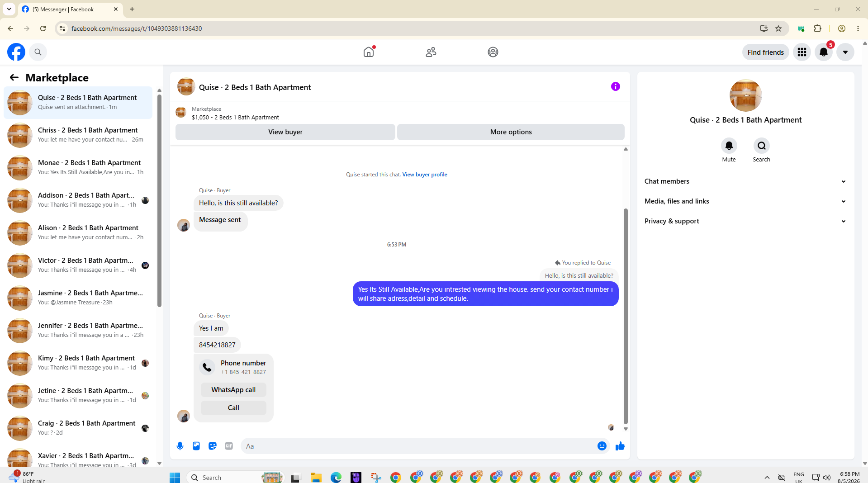
Task: Click the More options button
Action: tap(511, 132)
